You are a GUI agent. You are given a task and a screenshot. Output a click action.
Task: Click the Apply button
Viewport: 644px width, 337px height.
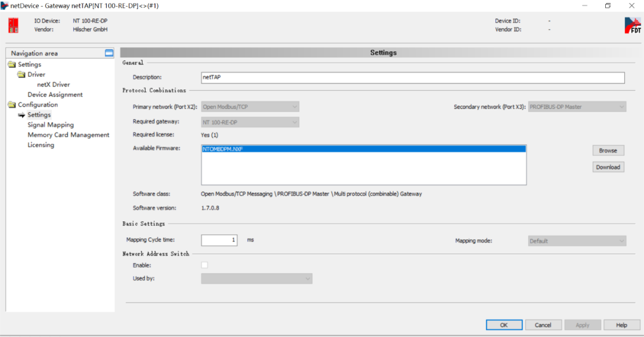pos(583,324)
